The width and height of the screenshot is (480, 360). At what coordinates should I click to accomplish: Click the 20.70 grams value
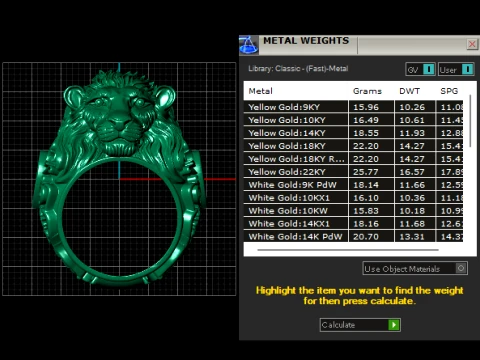click(x=366, y=237)
